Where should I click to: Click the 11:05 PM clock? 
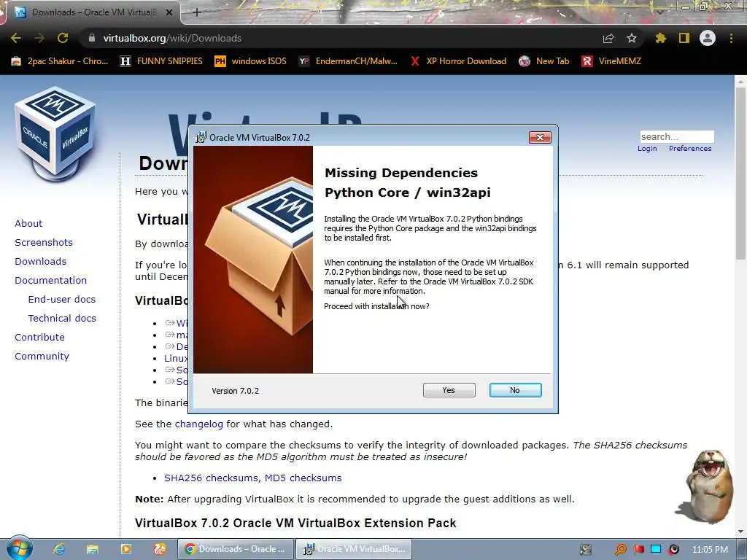click(x=710, y=550)
